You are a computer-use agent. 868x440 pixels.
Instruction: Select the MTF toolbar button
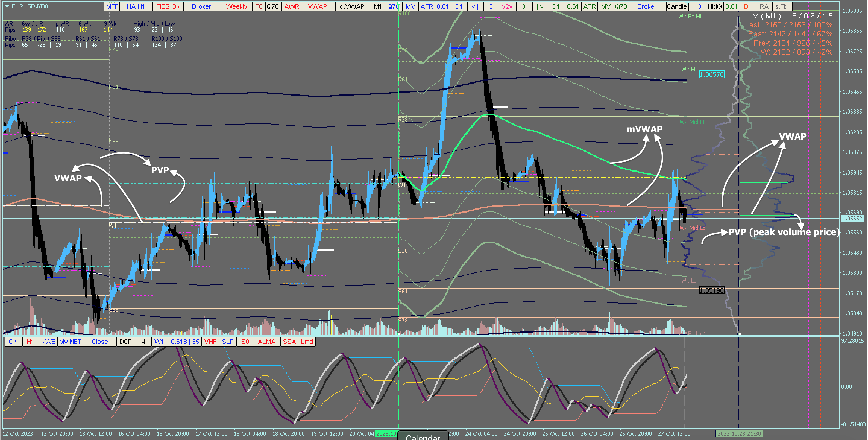[112, 6]
